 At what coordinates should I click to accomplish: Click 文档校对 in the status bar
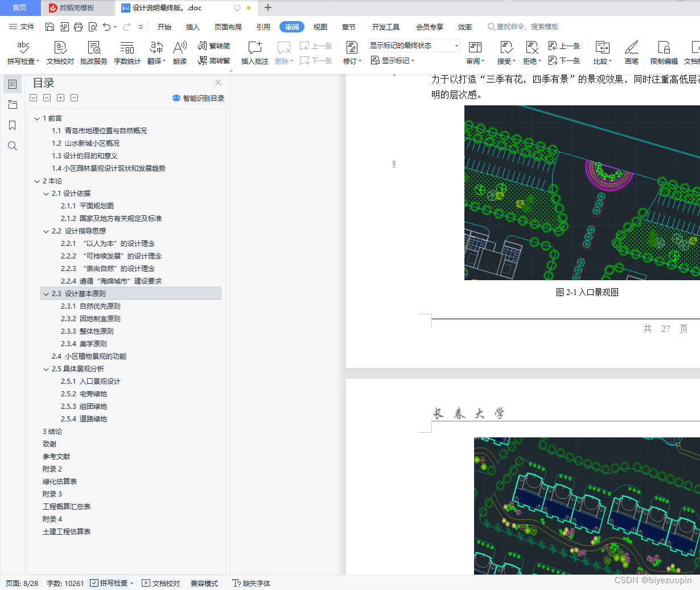pyautogui.click(x=161, y=583)
